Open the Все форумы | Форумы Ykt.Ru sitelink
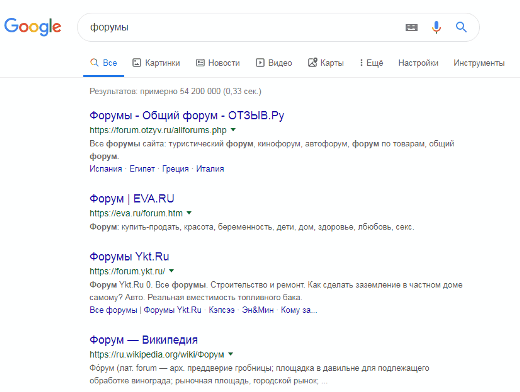This screenshot has width=520, height=392. pyautogui.click(x=145, y=310)
